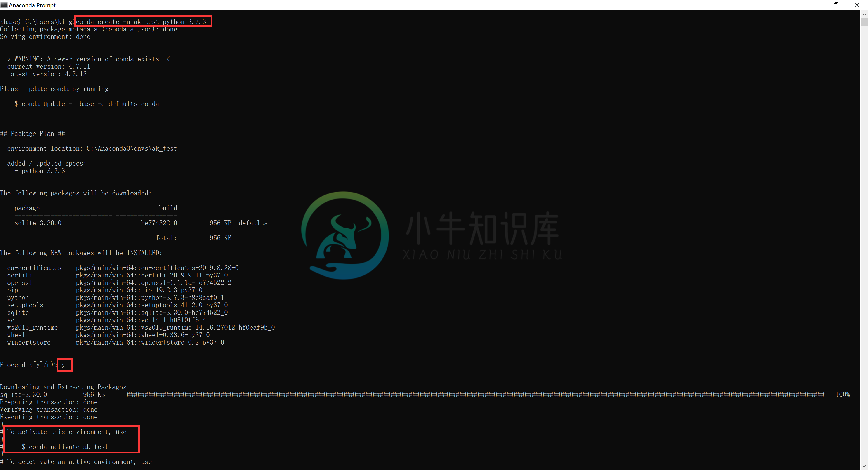
Task: Click the 'Proceed ([y]/n)?' prompt
Action: coord(29,364)
